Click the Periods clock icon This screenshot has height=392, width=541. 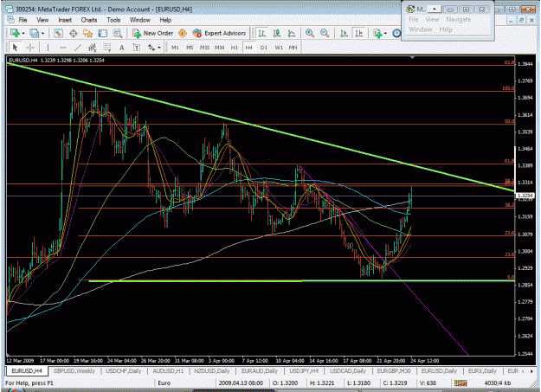396,33
